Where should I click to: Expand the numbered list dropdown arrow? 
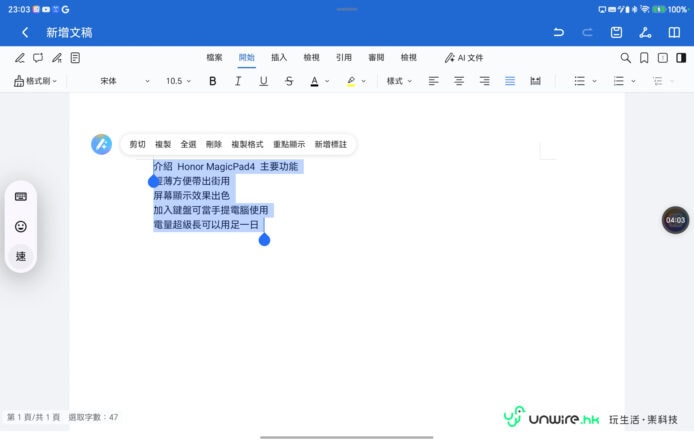[633, 81]
